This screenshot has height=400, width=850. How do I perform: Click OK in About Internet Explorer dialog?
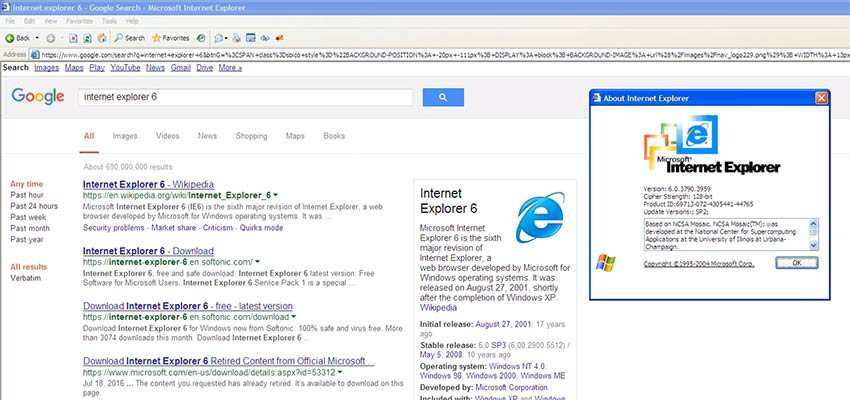tap(796, 262)
